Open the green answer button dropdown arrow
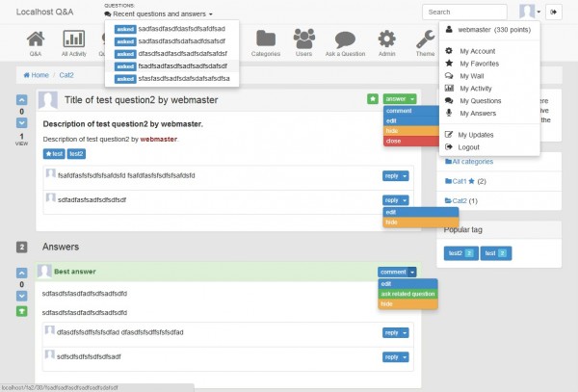Viewport: 578px width, 392px height. tap(412, 99)
